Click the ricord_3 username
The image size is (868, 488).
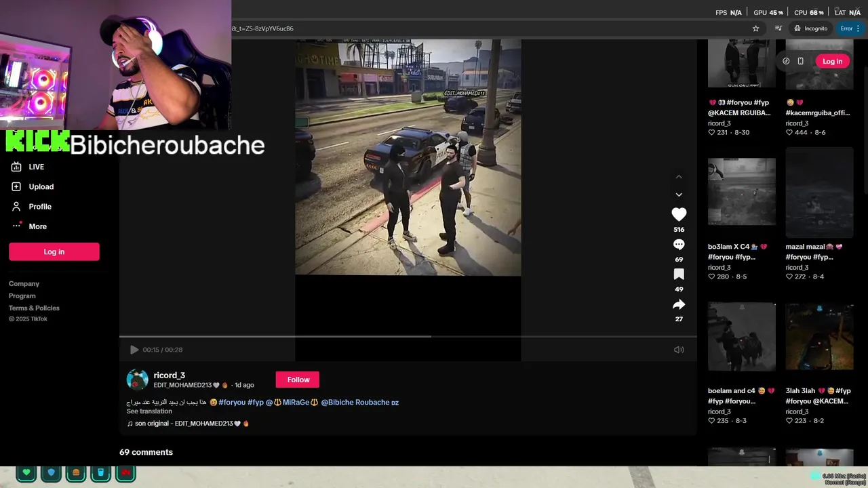tap(169, 375)
